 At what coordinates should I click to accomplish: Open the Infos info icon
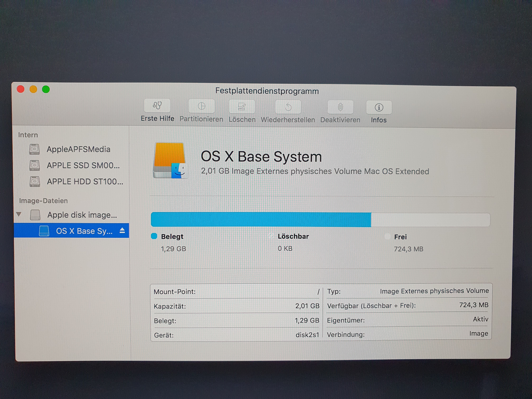click(379, 107)
